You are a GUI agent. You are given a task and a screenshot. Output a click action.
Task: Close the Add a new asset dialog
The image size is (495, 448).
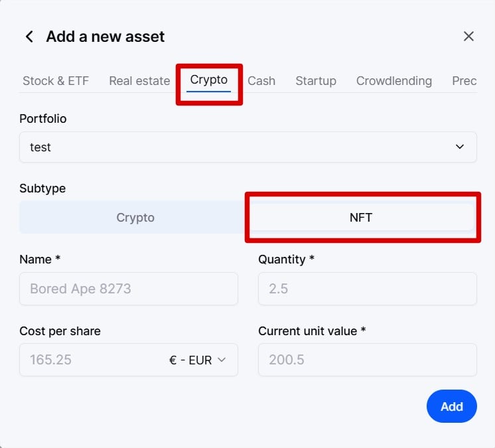pos(468,37)
